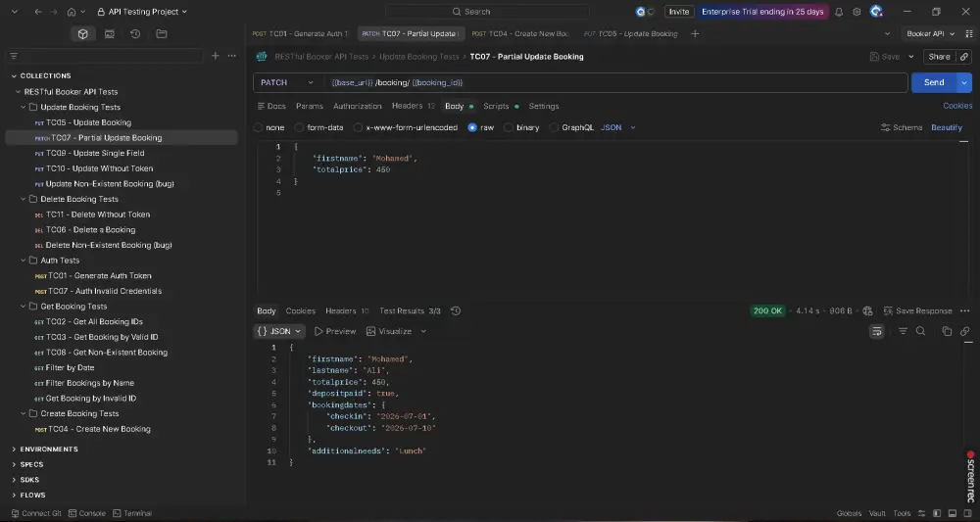Open response pane more options ellipsis
Image resolution: width=980 pixels, height=522 pixels.
tap(965, 311)
